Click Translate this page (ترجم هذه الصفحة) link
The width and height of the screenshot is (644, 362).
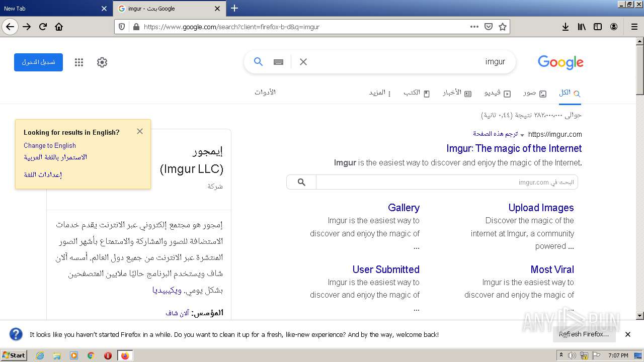point(495,134)
